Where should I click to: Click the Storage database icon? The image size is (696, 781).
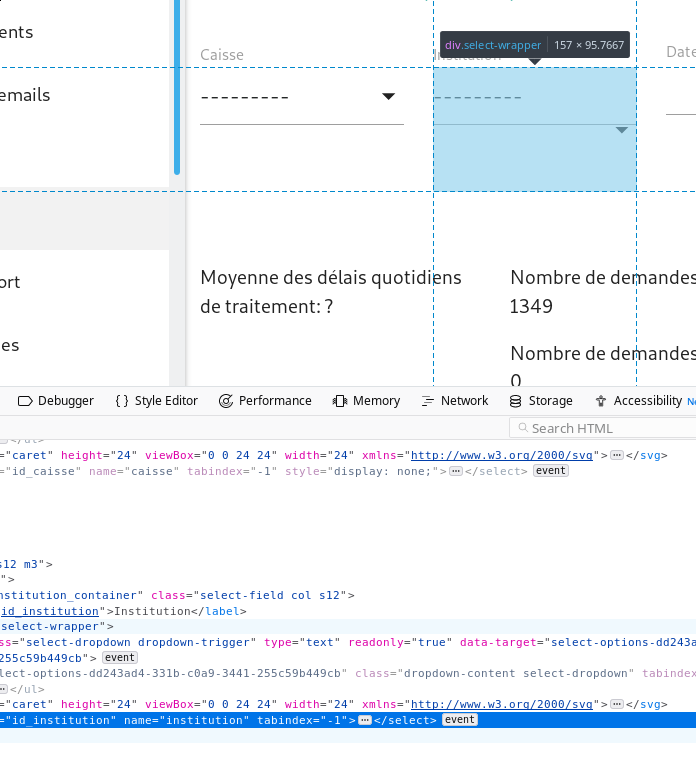(516, 401)
